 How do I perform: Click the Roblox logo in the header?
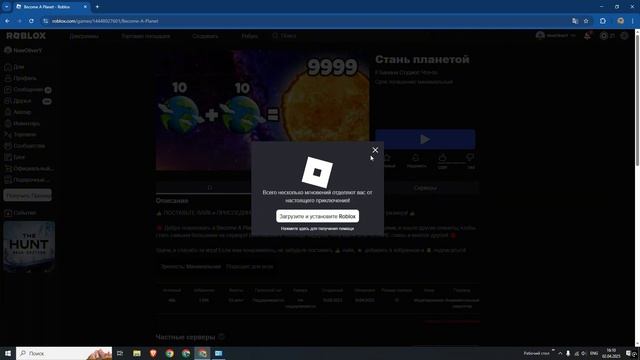pyautogui.click(x=26, y=36)
